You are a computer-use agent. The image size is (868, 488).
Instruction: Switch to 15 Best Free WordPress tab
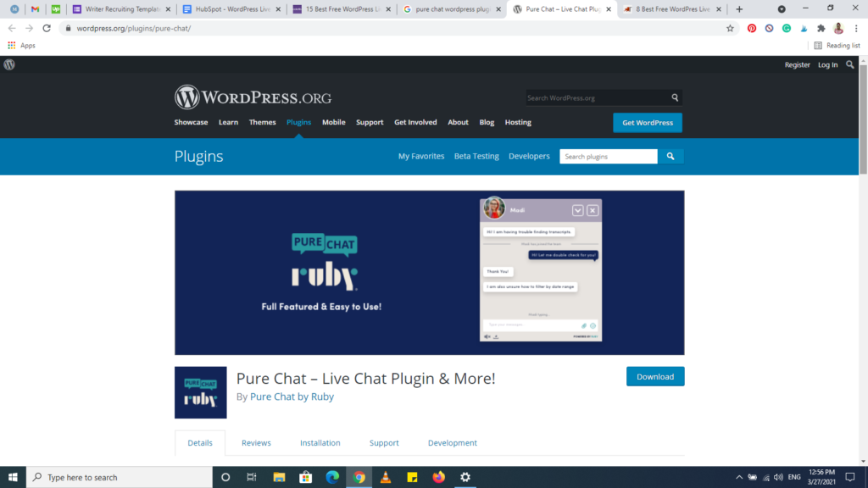[342, 8]
